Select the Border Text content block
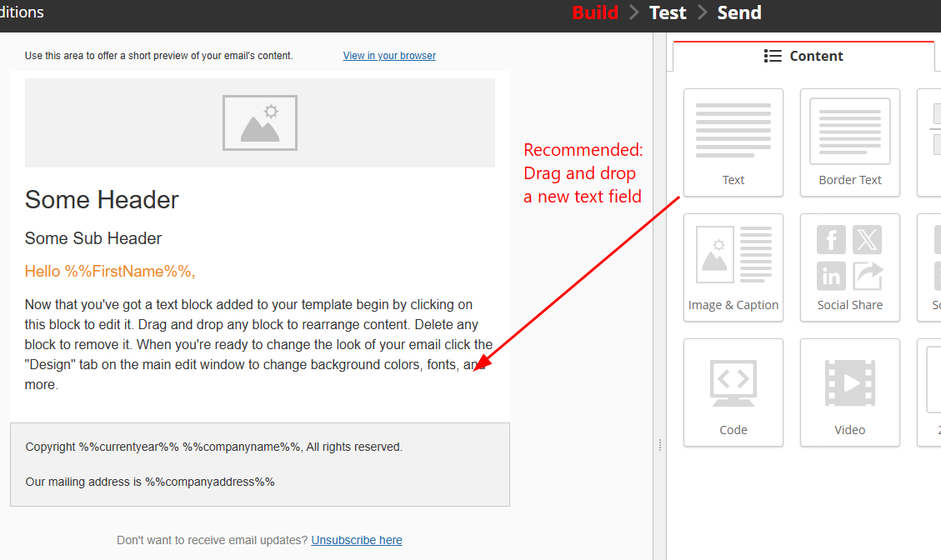The width and height of the screenshot is (941, 560). [x=850, y=142]
